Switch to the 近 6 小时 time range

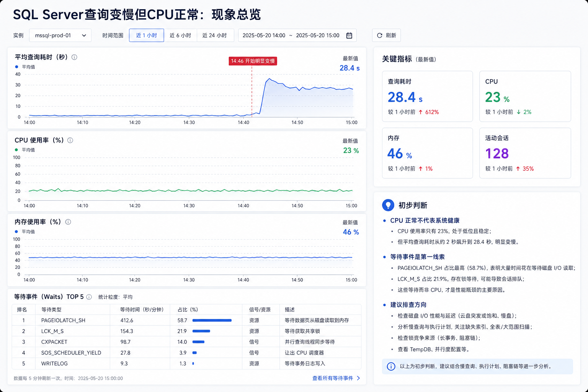[x=180, y=35]
